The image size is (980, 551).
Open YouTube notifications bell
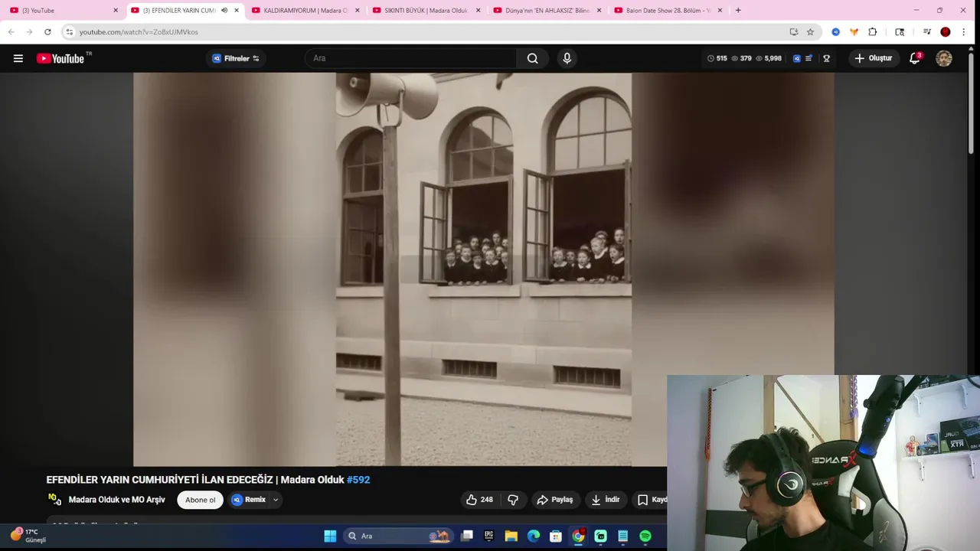[915, 58]
